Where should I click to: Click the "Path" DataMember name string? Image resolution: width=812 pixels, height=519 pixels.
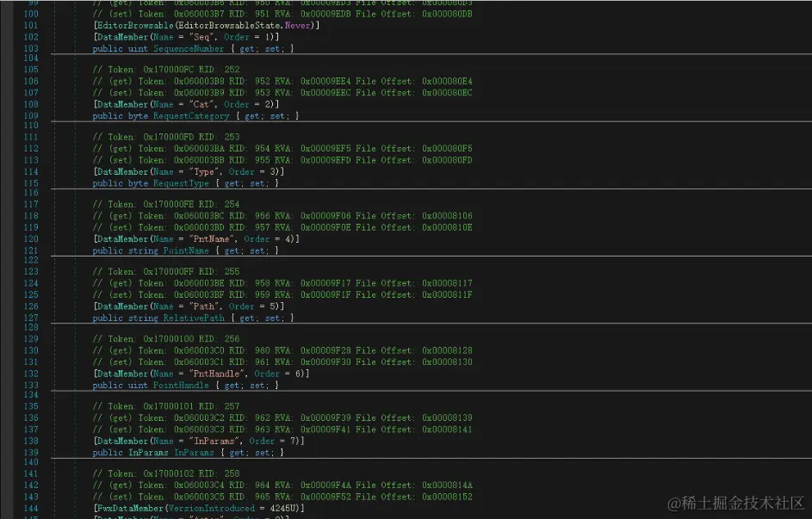click(x=204, y=306)
